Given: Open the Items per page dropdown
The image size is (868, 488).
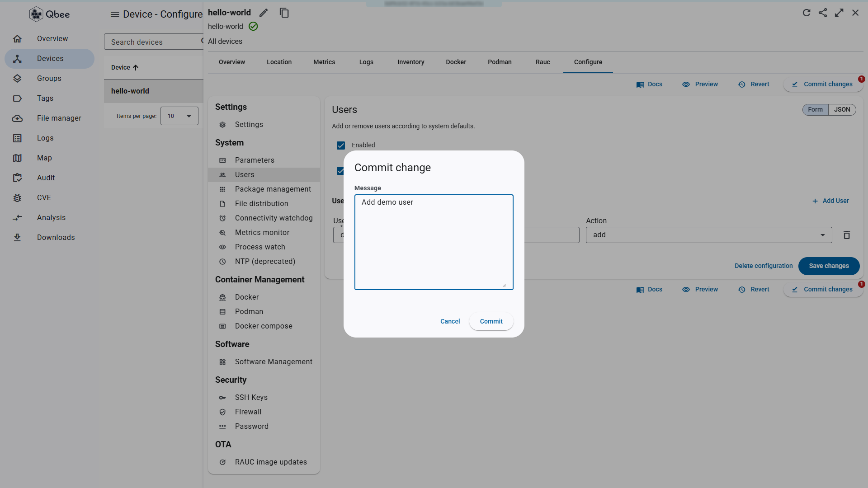Looking at the screenshot, I should [x=179, y=116].
